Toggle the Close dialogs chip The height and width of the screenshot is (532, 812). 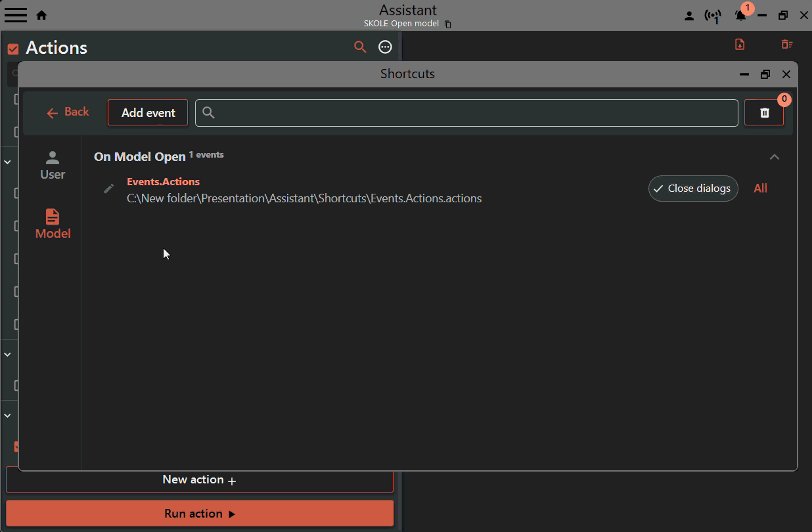click(693, 188)
